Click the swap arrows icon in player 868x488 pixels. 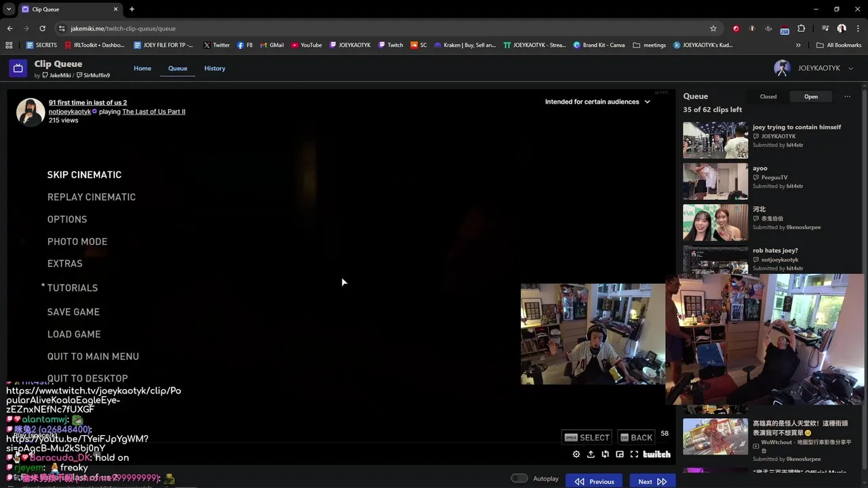point(605,454)
